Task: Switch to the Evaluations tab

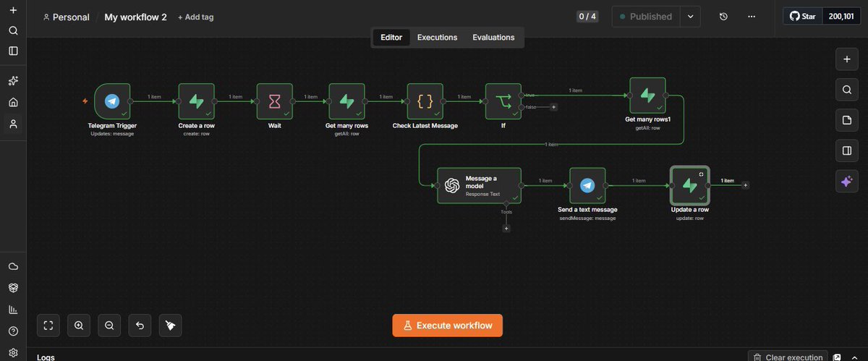Action: point(493,38)
